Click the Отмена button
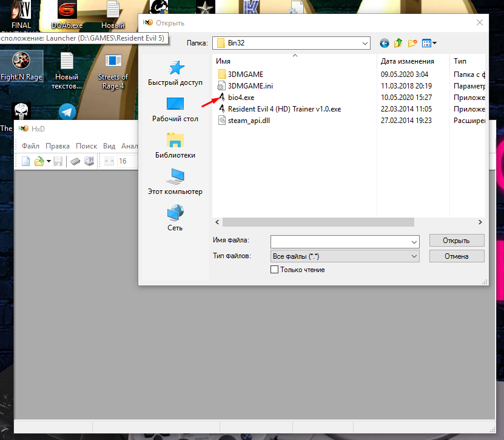 pyautogui.click(x=457, y=256)
